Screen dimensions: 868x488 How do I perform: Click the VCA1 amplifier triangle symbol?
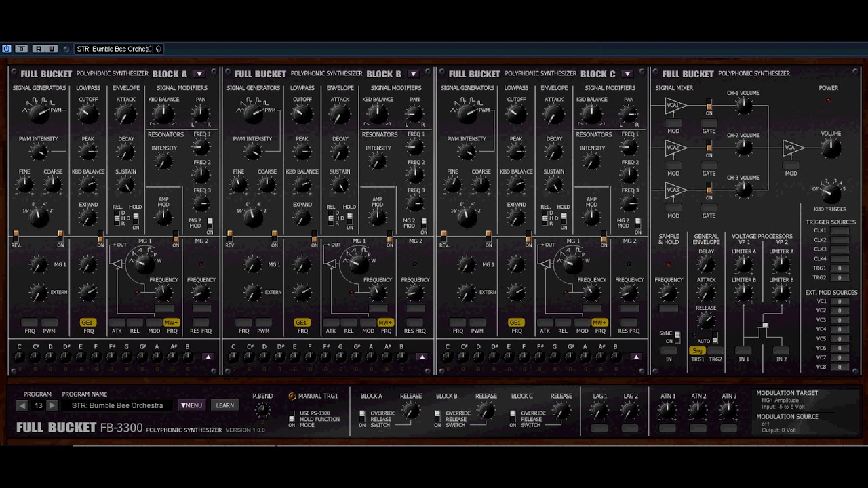[x=675, y=106]
